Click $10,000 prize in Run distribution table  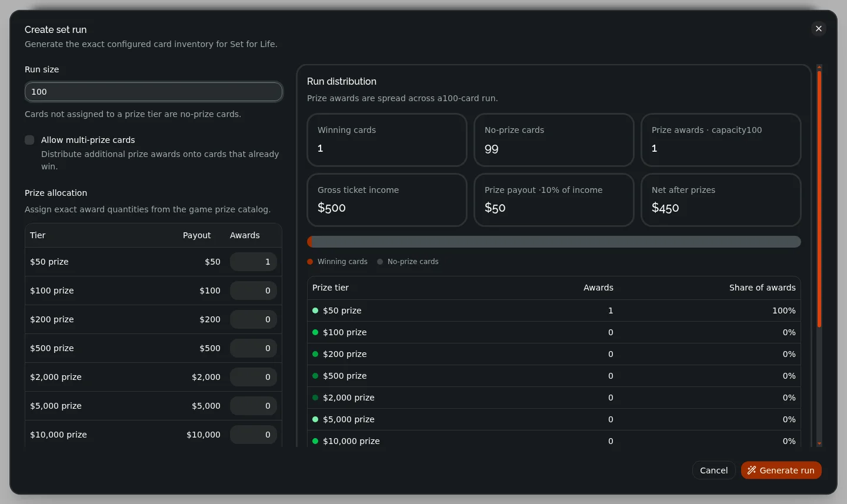pyautogui.click(x=351, y=441)
